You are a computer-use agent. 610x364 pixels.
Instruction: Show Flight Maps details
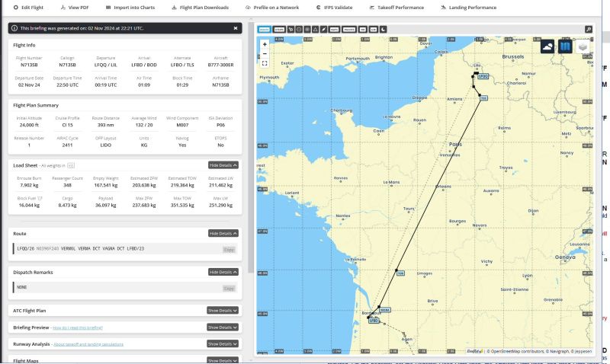(222, 360)
